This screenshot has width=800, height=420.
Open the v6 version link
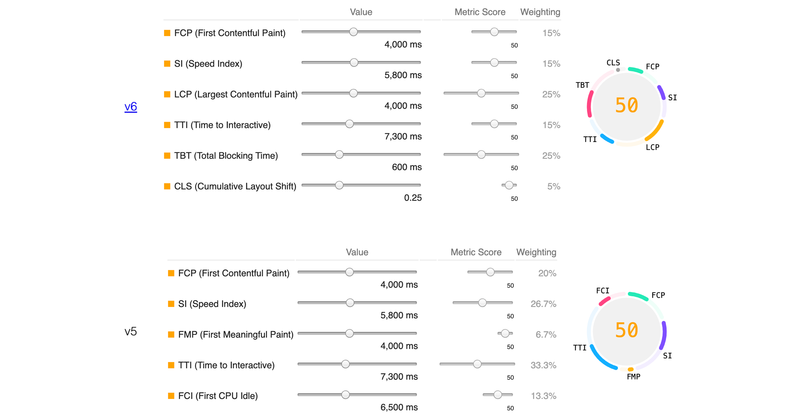click(131, 107)
